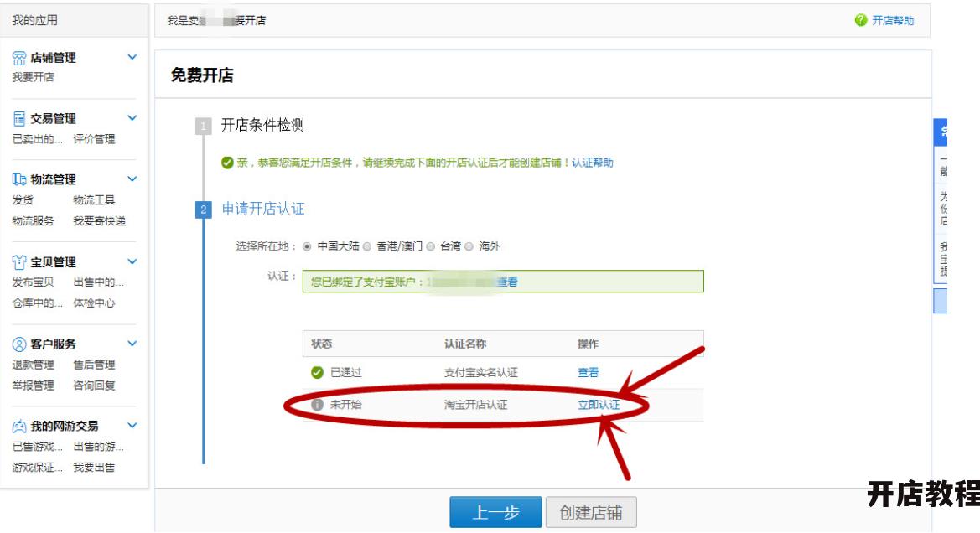
Task: Open 举报管理 in the sidebar
Action: (34, 386)
